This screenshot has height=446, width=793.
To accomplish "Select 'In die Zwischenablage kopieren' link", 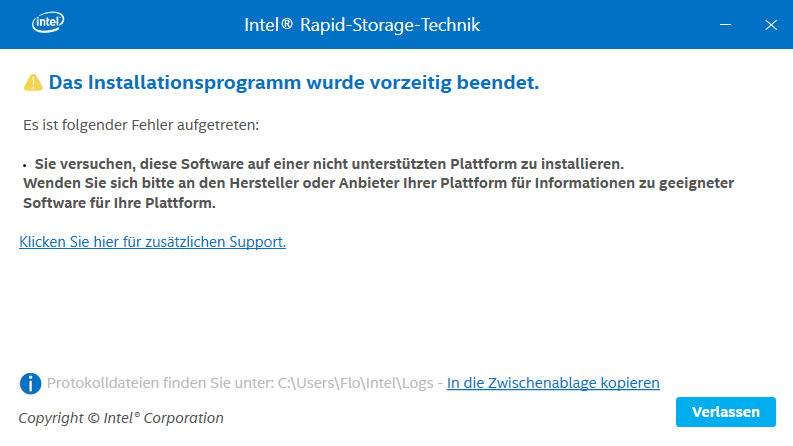I will pyautogui.click(x=553, y=383).
